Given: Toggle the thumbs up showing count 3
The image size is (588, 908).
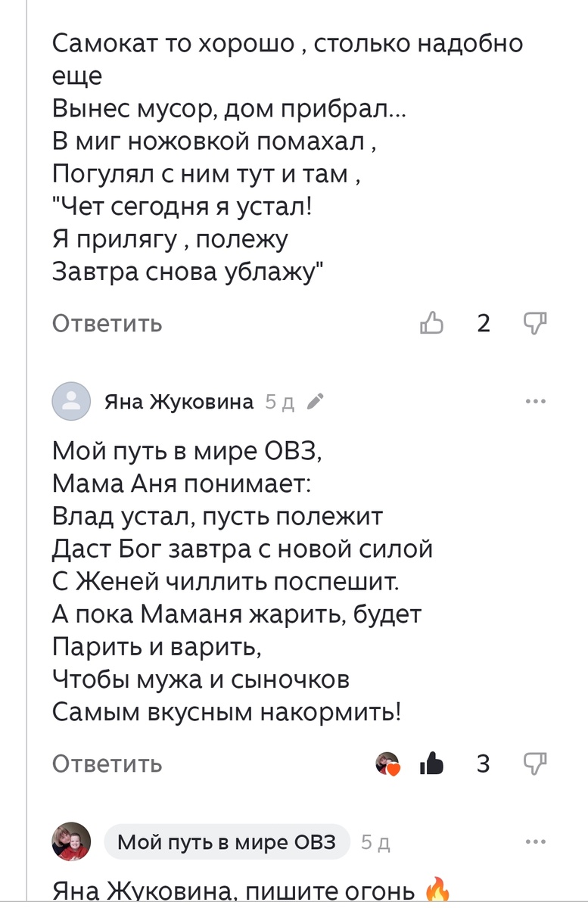Looking at the screenshot, I should pos(431,764).
